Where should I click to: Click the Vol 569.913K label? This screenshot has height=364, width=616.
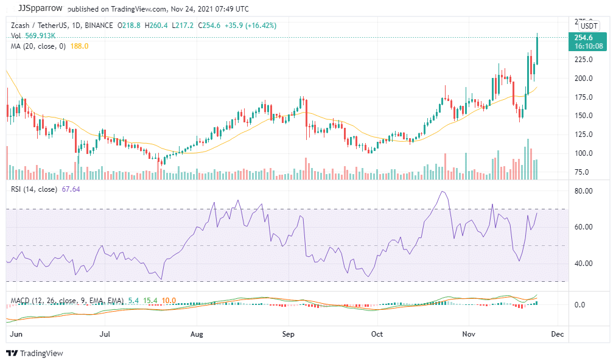point(33,36)
